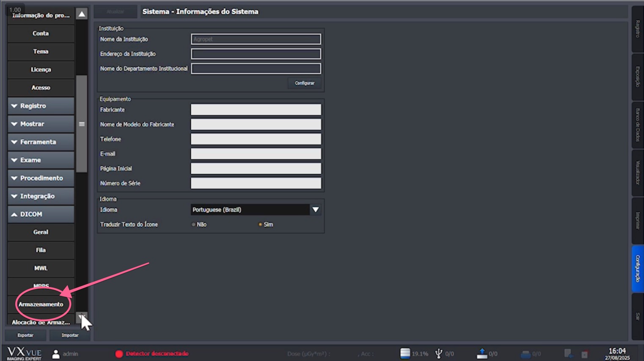This screenshot has width=644, height=361.
Task: Select the Não radio for Traduzir Texto do Ícone
Action: [194, 224]
